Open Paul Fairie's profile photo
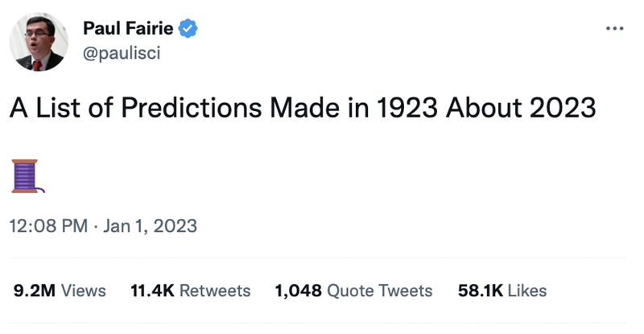 click(x=39, y=42)
